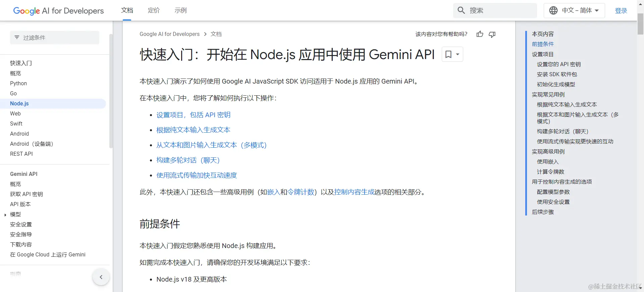
Task: Click the thumbs up helpful icon
Action: click(x=480, y=34)
